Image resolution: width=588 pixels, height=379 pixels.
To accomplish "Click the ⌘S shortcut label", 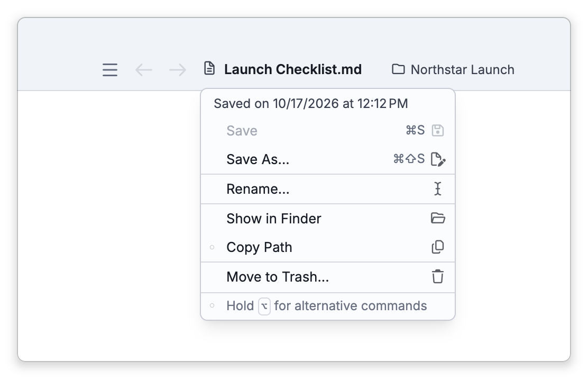I will click(415, 130).
